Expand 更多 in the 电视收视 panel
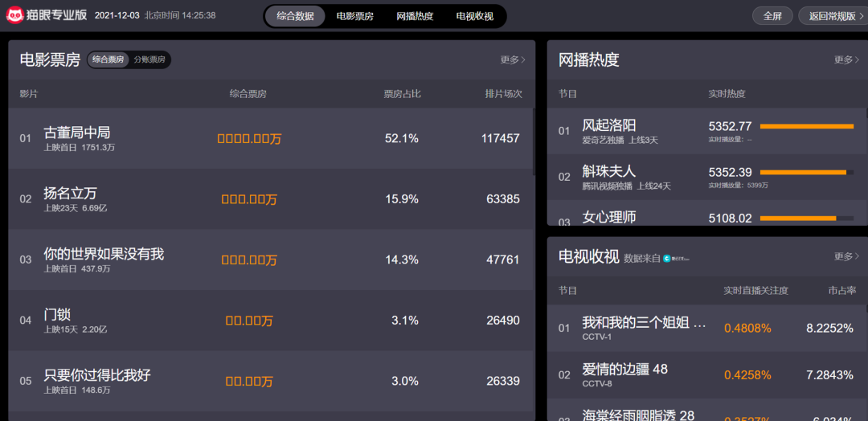Viewport: 868px width, 421px height. point(845,256)
